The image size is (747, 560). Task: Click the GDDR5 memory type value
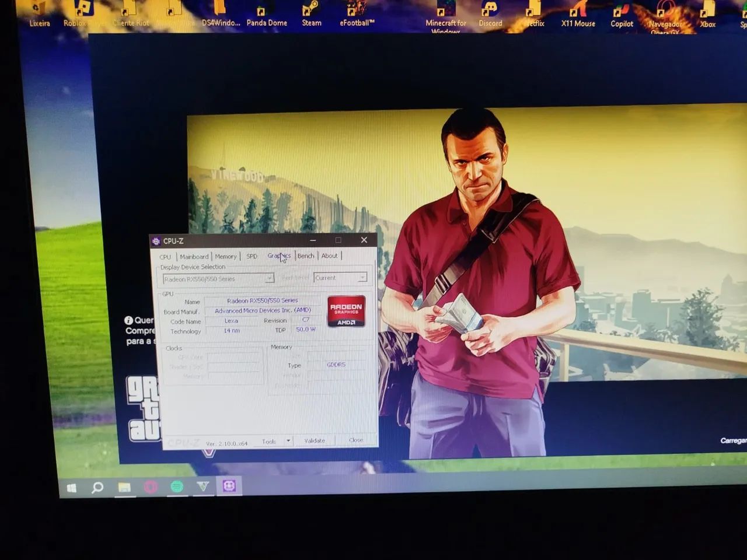(x=336, y=365)
